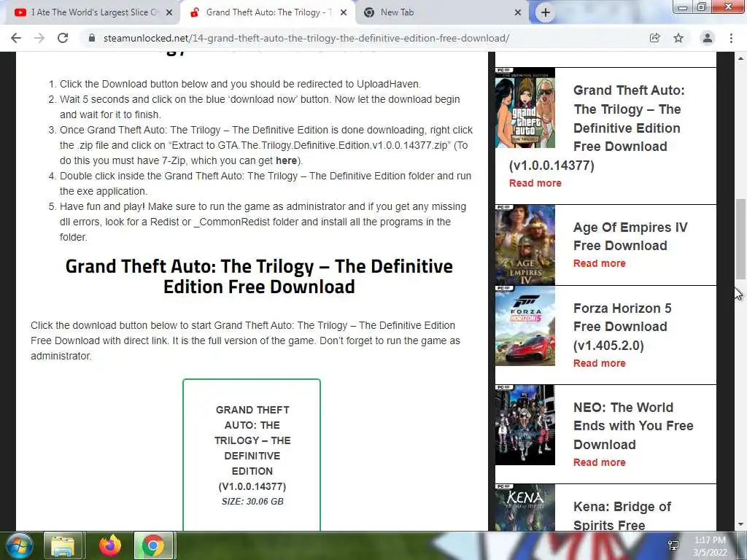Click scrollbar down arrow
This screenshot has width=747, height=560.
pos(740,525)
